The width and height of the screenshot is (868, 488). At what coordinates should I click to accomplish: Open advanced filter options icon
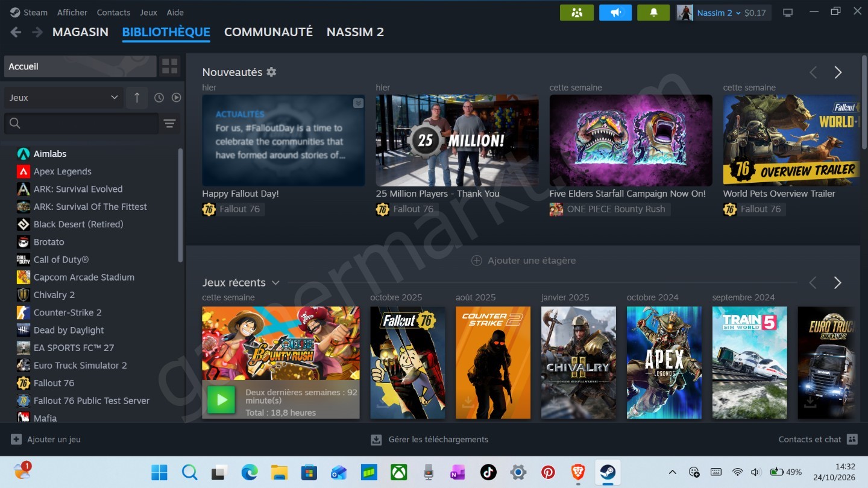coord(170,124)
